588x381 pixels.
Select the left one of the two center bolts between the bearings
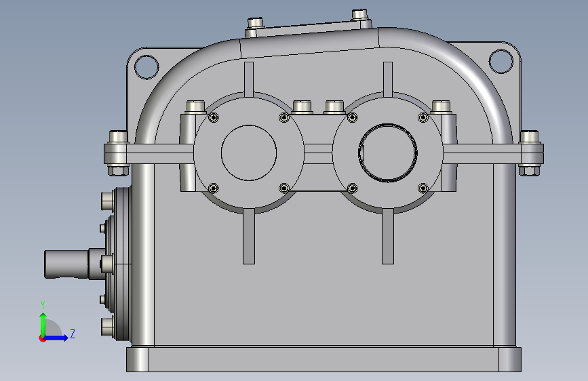point(302,106)
